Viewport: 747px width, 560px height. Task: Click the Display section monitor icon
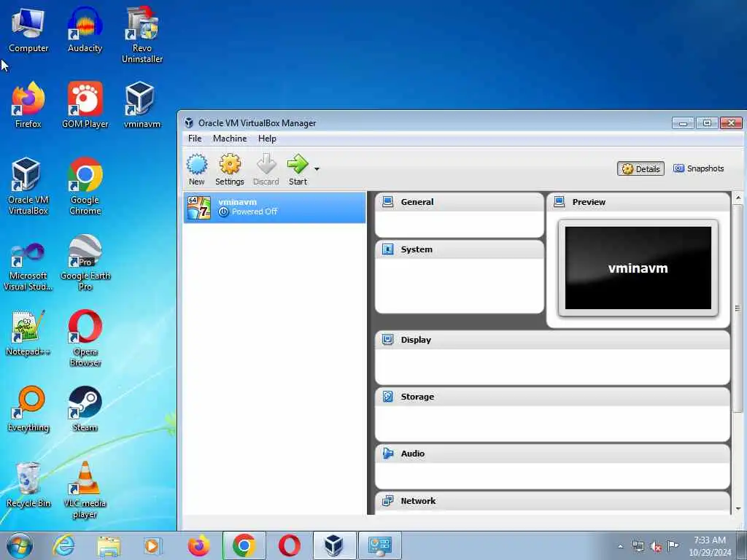point(388,340)
